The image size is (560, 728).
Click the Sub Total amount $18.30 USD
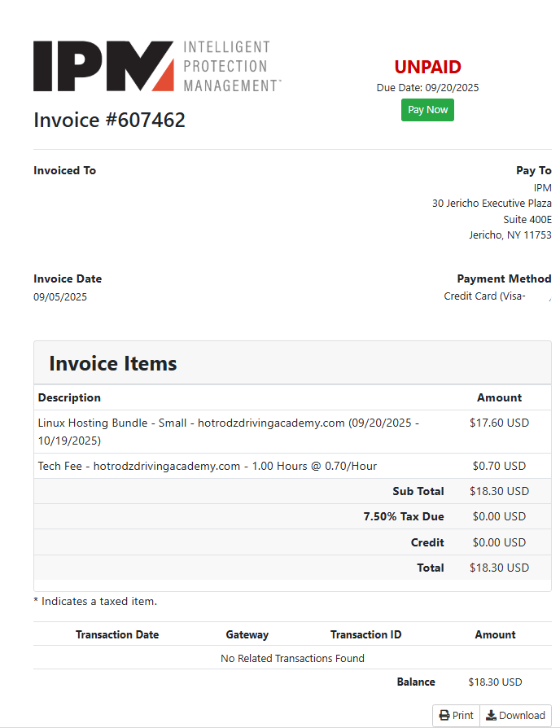click(x=499, y=491)
